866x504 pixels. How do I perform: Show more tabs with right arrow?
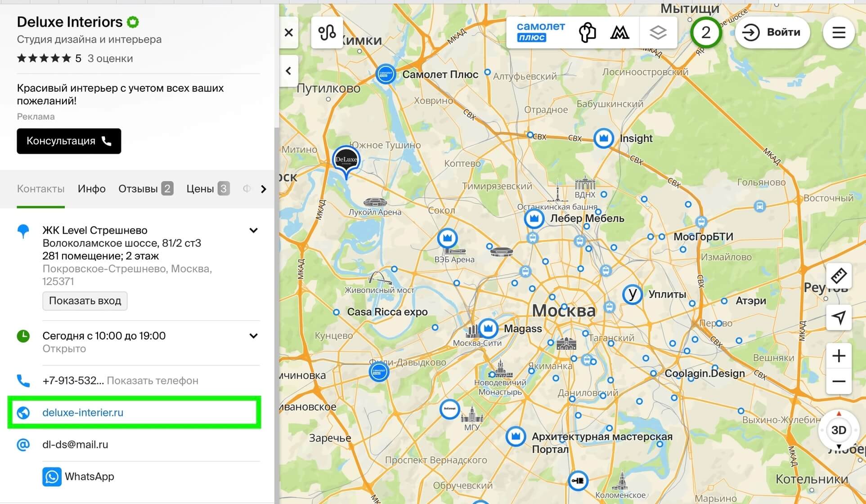[264, 189]
